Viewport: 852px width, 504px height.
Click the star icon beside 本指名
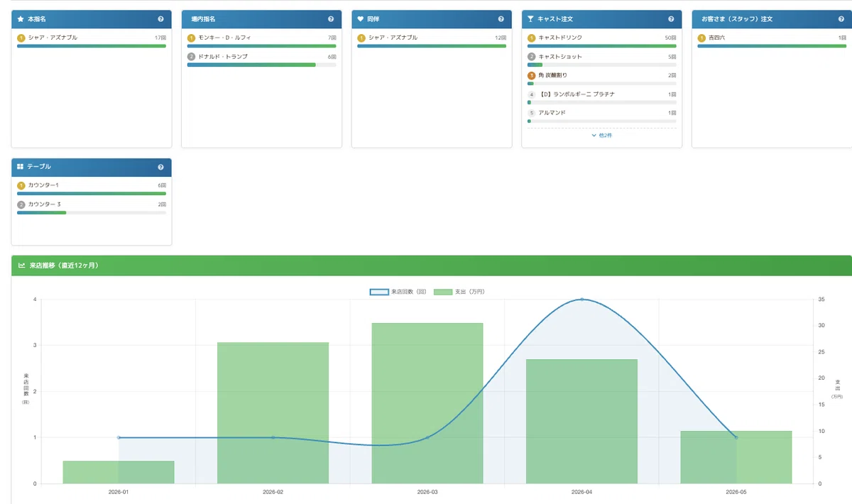pyautogui.click(x=21, y=19)
